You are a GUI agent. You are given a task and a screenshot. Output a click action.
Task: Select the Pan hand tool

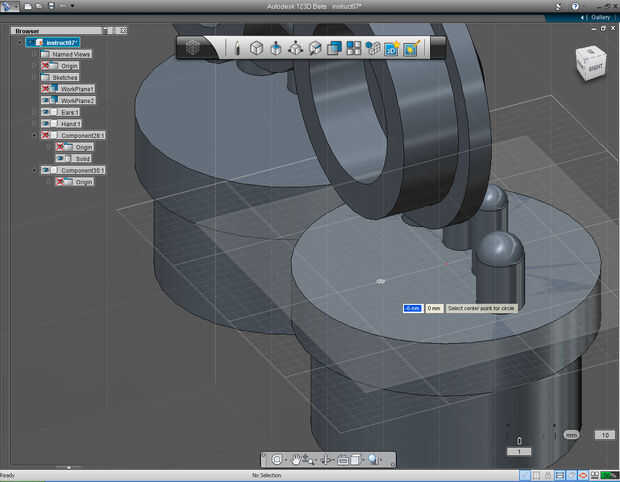(297, 460)
